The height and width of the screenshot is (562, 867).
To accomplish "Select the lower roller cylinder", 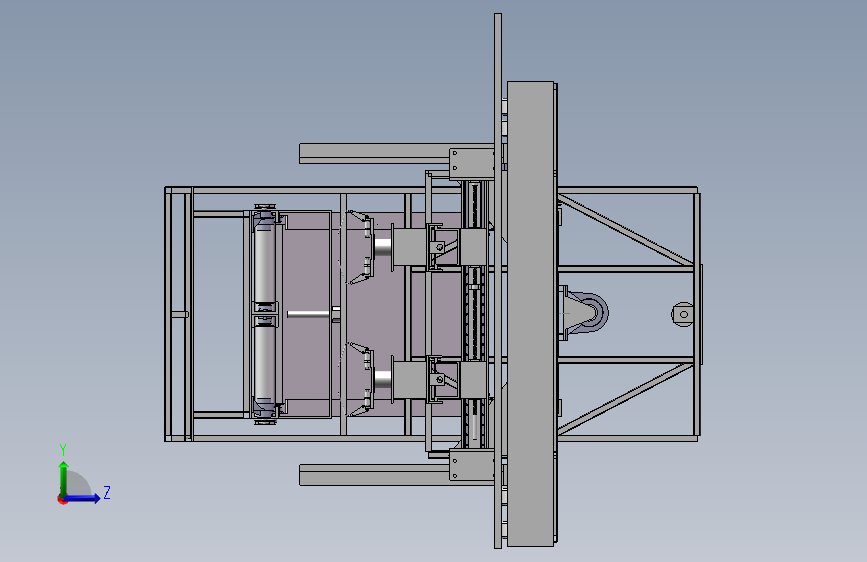I will coord(264,366).
